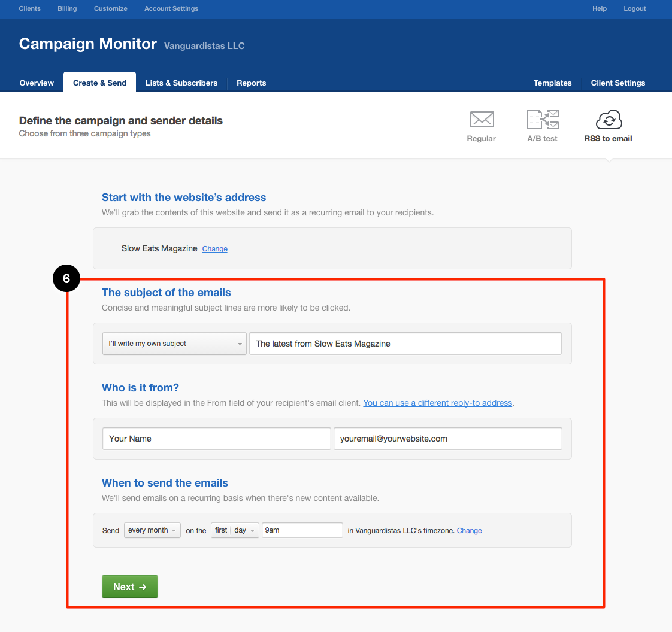Select the Regular campaign envelope icon
The width and height of the screenshot is (672, 632).
(x=482, y=119)
